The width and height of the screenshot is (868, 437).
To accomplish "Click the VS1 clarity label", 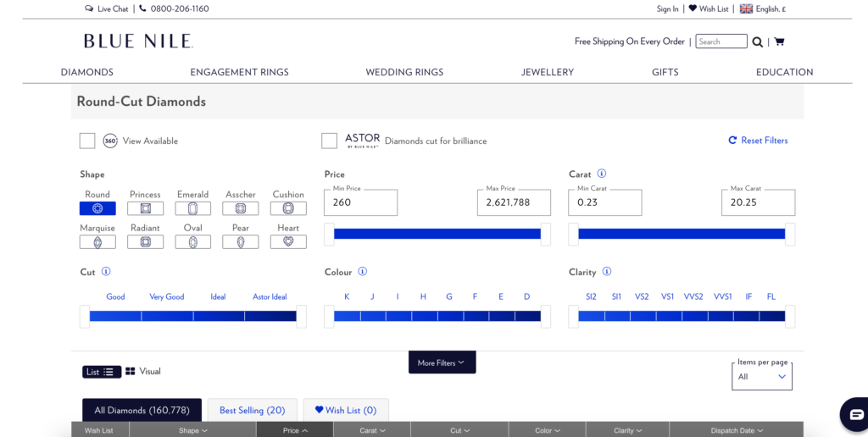I will (x=668, y=296).
